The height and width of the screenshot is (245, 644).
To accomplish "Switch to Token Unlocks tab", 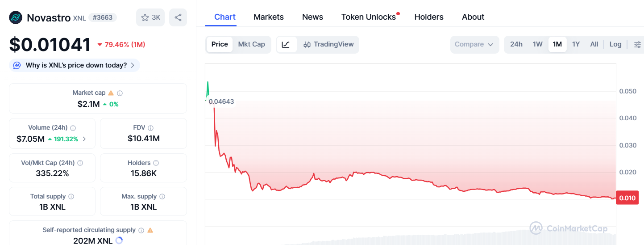I will (x=369, y=17).
